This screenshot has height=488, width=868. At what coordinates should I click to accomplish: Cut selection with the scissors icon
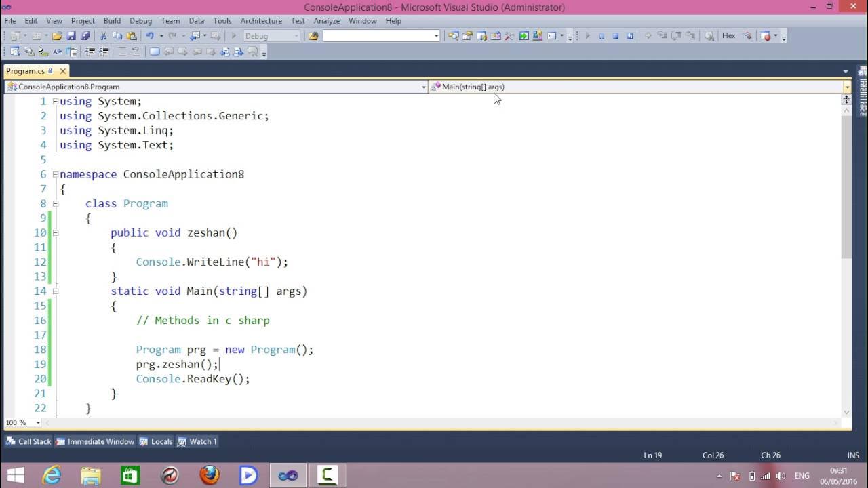tap(104, 36)
